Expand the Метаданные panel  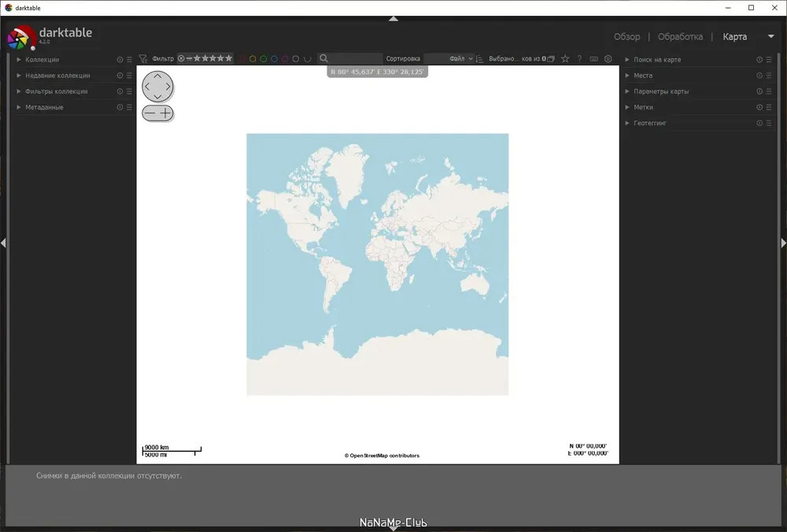pyautogui.click(x=19, y=107)
